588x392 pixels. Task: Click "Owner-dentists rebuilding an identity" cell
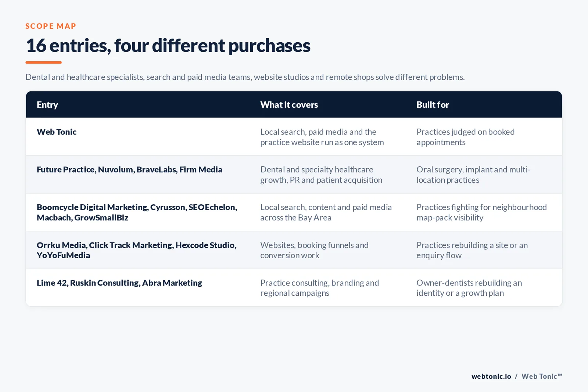tap(469, 288)
